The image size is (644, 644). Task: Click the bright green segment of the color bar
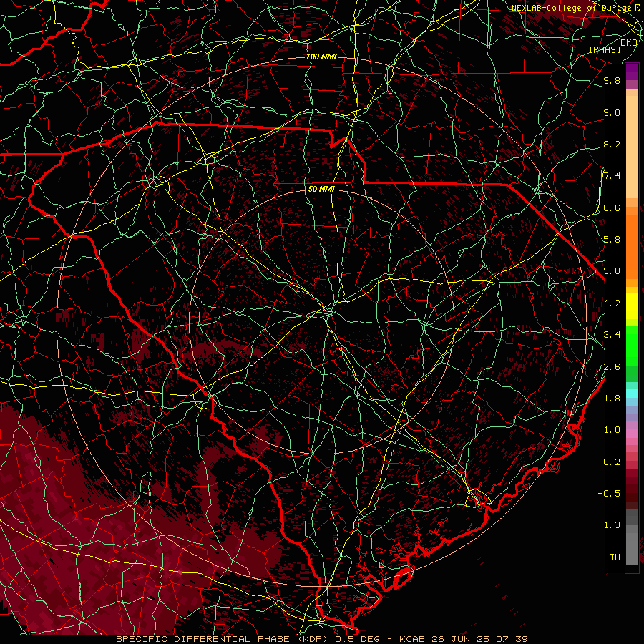pos(632,346)
